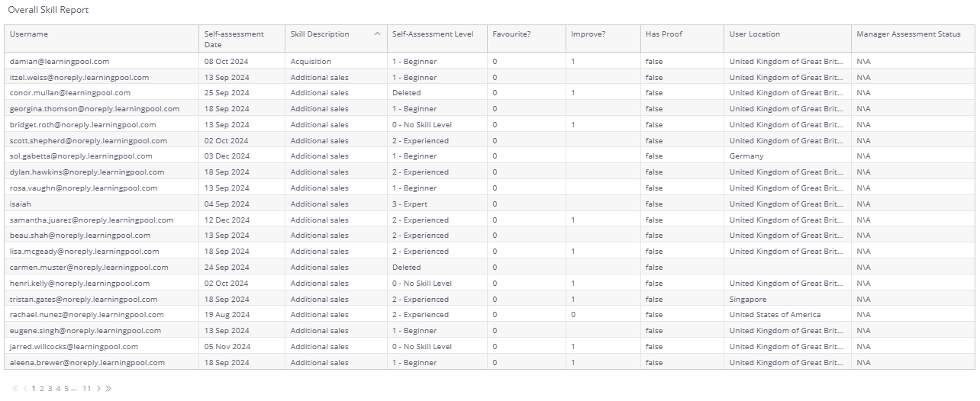
Task: Toggle Skill Description sort arrow
Action: [x=377, y=34]
